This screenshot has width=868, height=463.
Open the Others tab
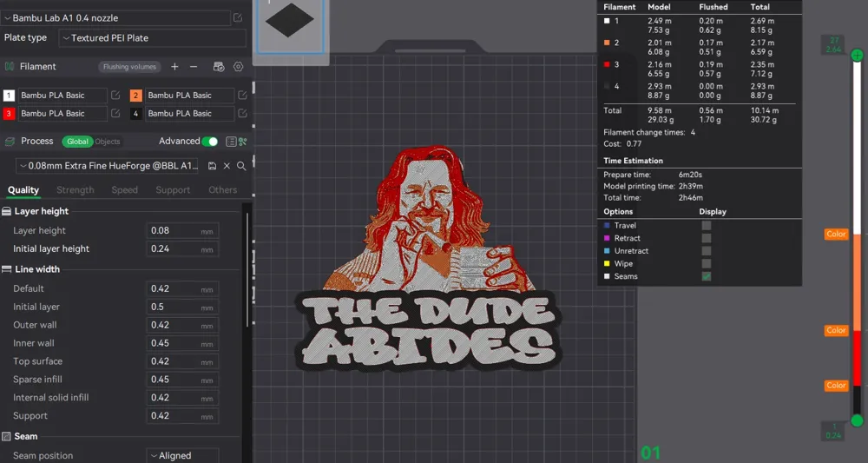point(222,190)
